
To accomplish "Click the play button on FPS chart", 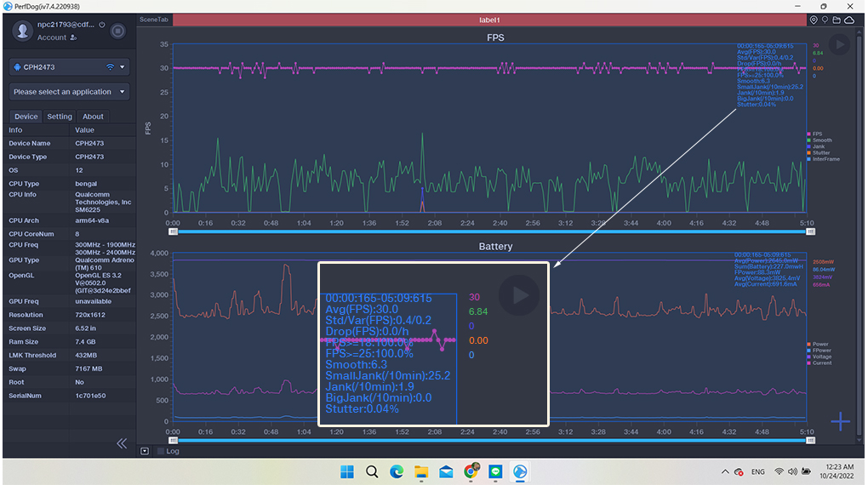I will coord(840,44).
